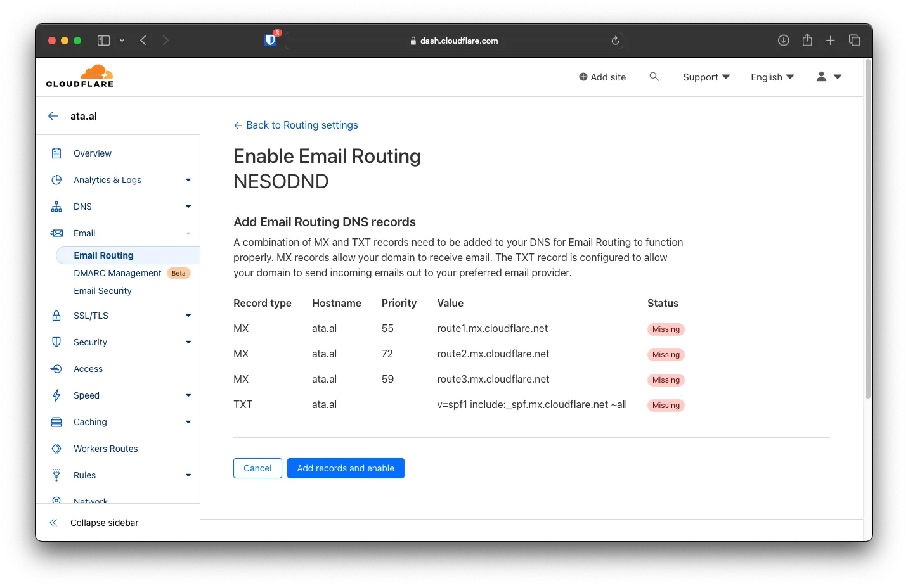
Task: Click the Safari share icon
Action: (807, 40)
